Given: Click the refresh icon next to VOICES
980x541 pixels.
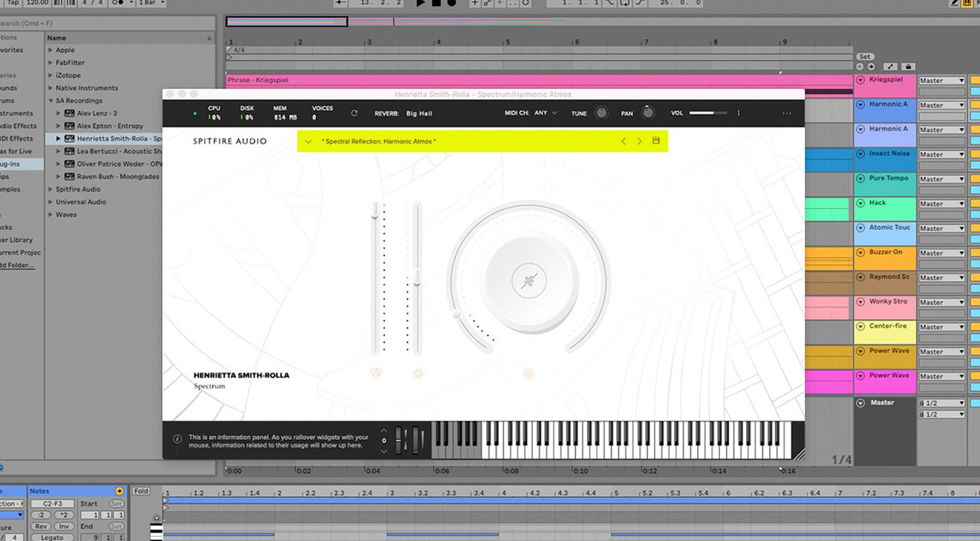Looking at the screenshot, I should pyautogui.click(x=354, y=113).
